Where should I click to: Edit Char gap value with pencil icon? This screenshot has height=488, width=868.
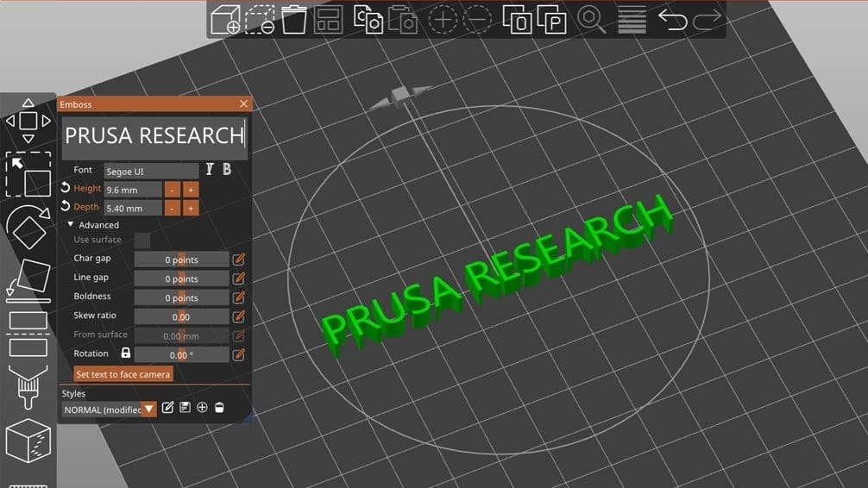coord(239,259)
